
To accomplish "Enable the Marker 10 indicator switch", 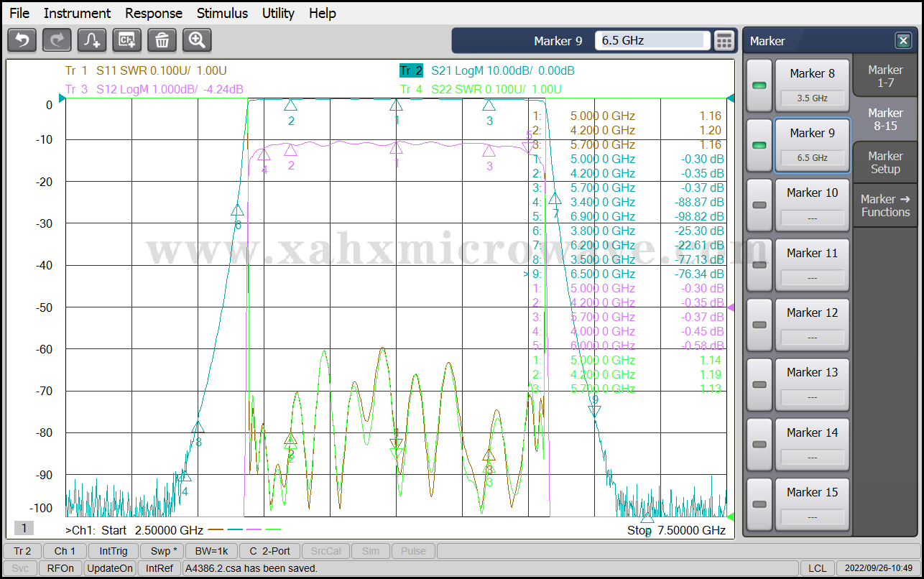I will coord(759,205).
